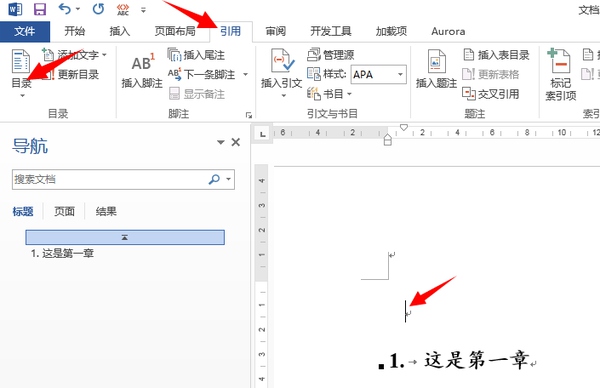
Task: Switch to the 审阅 ribbon tab
Action: [276, 31]
